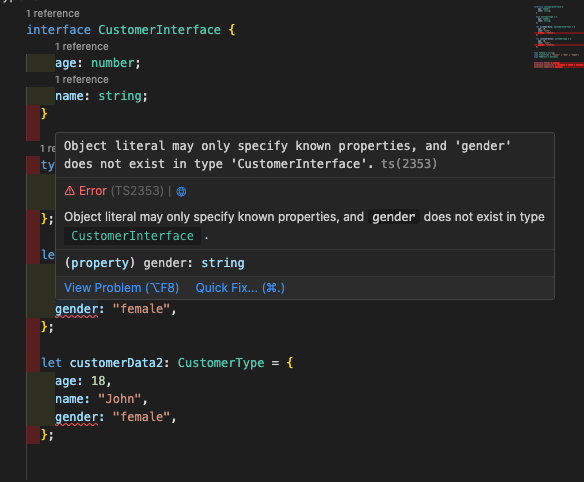584x482 pixels.
Task: Click the CustomerType annotation on customerData2
Action: (221, 363)
